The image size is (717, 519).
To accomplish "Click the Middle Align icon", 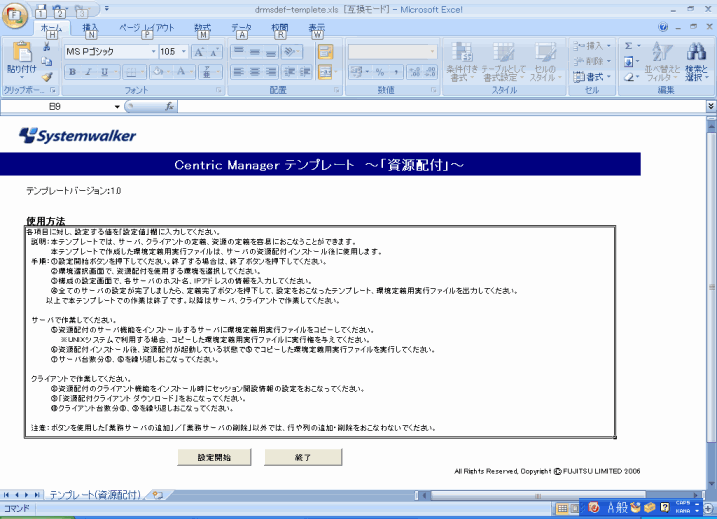I will click(x=255, y=52).
